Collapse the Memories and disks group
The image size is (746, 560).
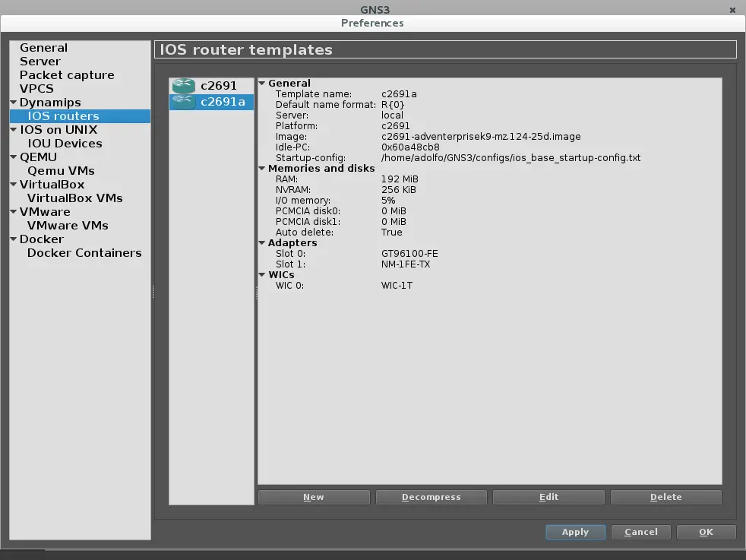point(261,168)
